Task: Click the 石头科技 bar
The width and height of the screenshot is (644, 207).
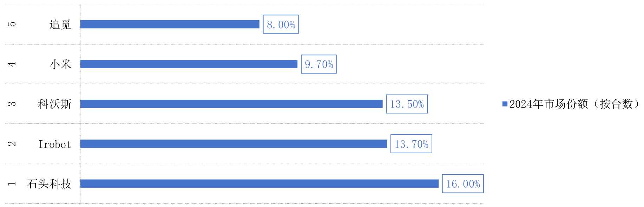Action: (259, 183)
